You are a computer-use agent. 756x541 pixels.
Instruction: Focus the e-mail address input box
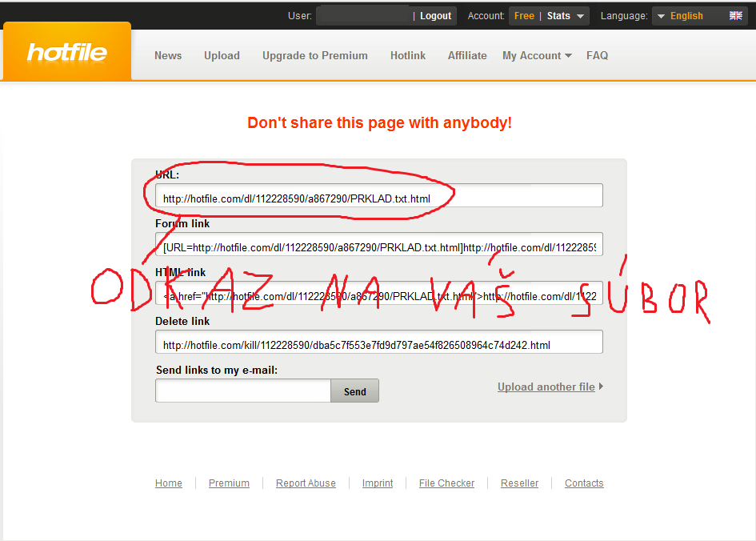[243, 391]
